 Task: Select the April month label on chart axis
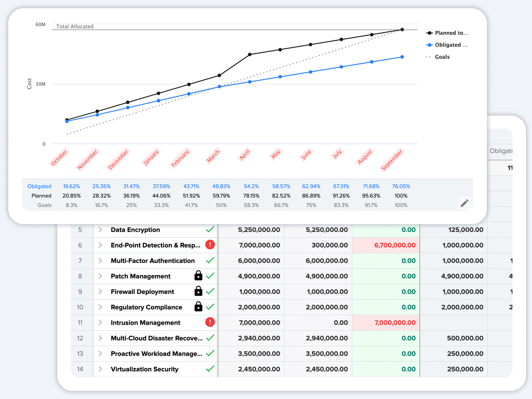[x=244, y=155]
